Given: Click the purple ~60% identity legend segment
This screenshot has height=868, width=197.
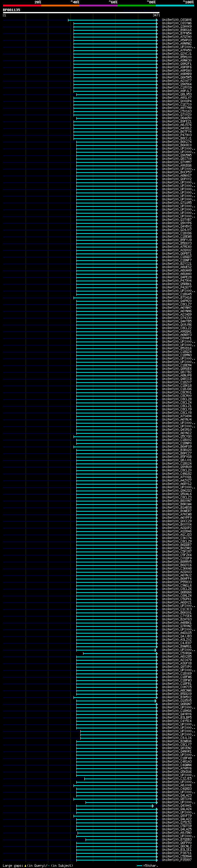Looking at the screenshot, I should tap(99, 6).
